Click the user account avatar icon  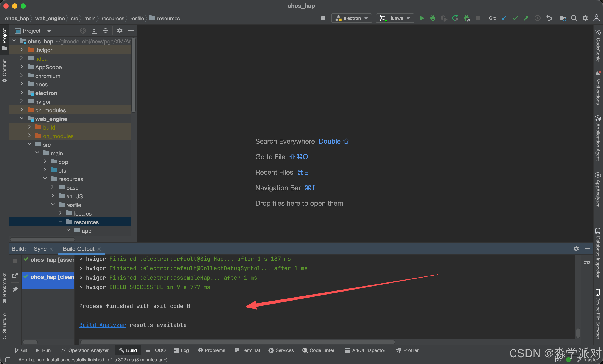(596, 18)
